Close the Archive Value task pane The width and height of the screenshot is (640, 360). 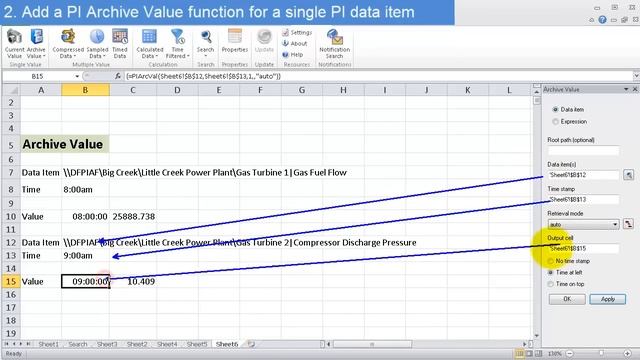point(635,89)
